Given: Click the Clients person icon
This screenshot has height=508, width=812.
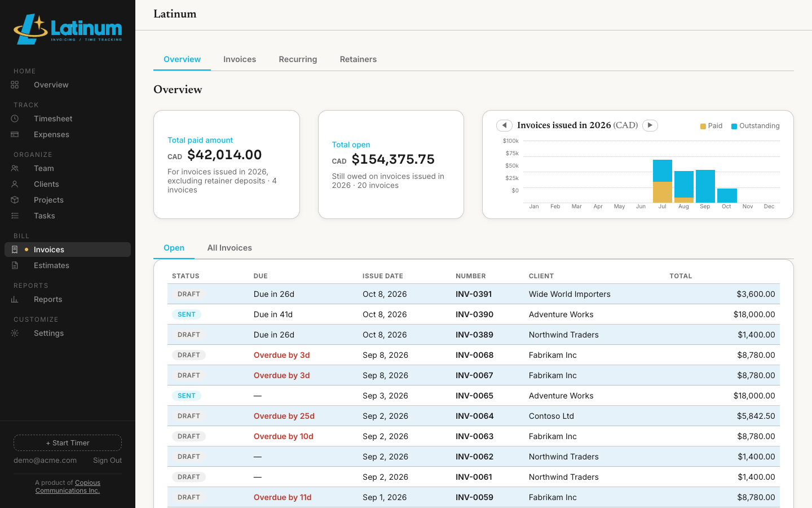Looking at the screenshot, I should click(x=15, y=184).
